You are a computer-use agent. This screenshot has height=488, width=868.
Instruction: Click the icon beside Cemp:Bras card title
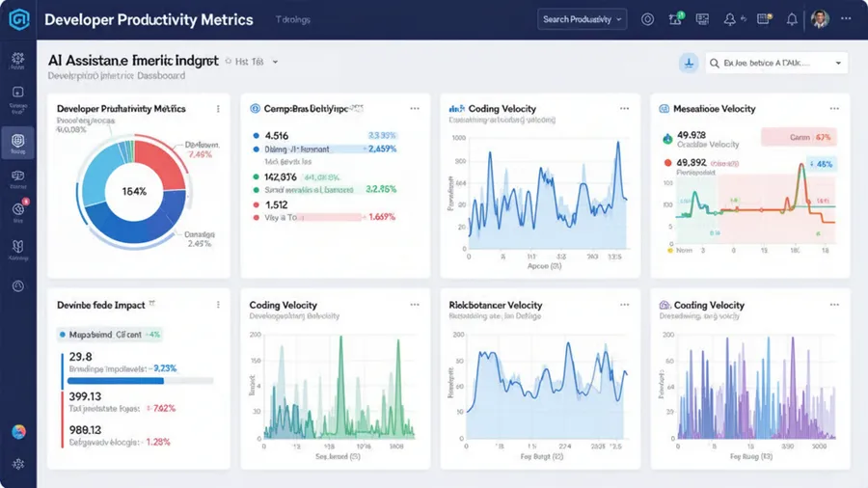[x=255, y=108]
